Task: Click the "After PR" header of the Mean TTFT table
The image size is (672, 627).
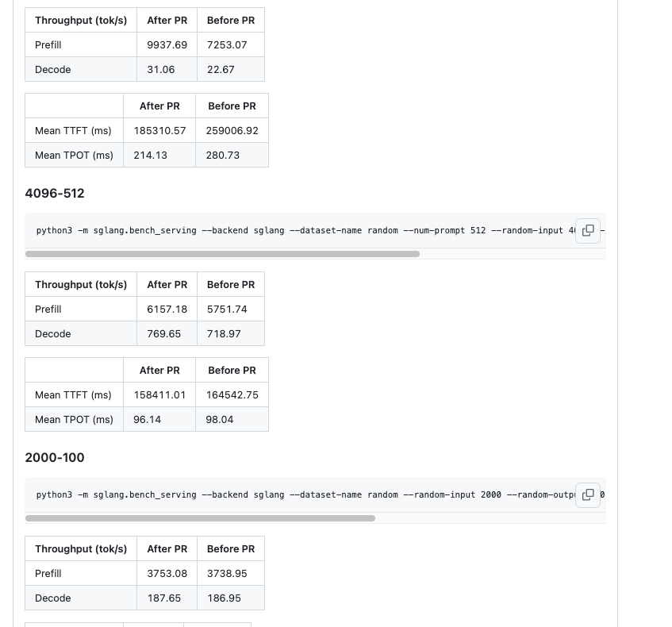Action: pos(159,106)
